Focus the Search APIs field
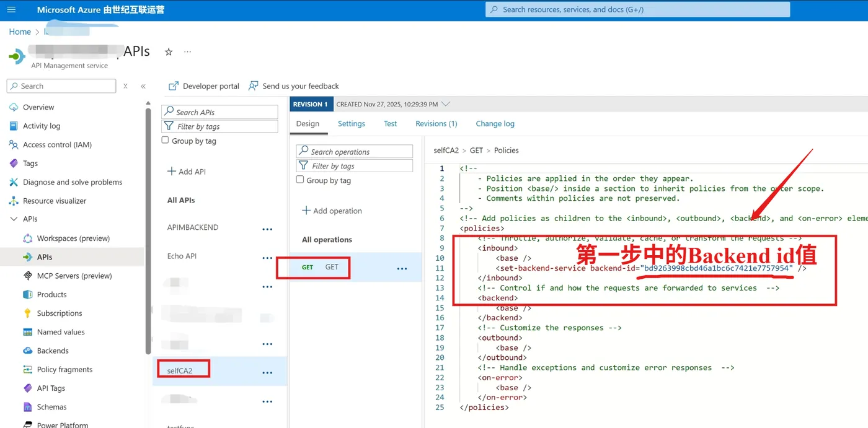The height and width of the screenshot is (428, 868). click(x=220, y=112)
